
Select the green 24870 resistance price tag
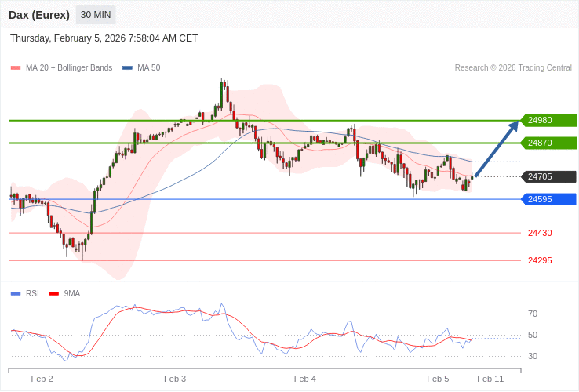[x=548, y=143]
